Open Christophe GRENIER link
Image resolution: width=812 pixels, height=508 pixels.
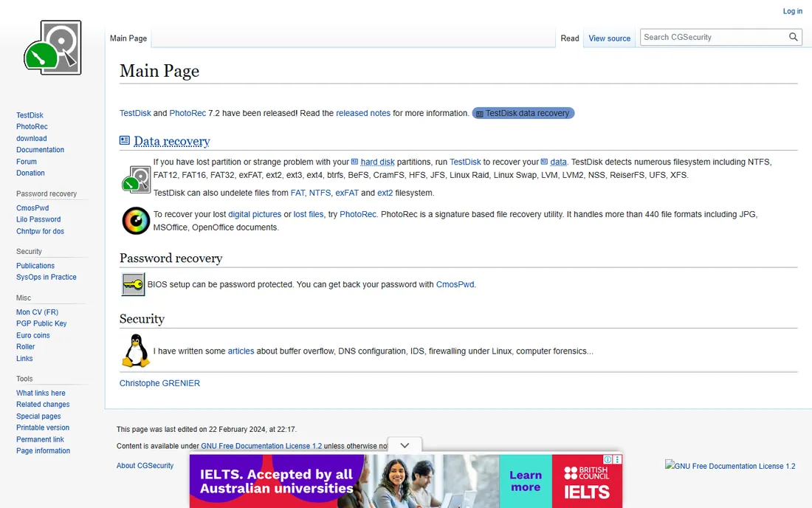click(x=159, y=383)
